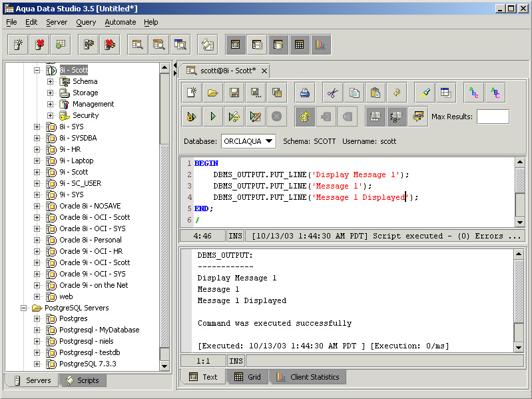
Task: Click the script tool icon in main toolbar
Action: click(207, 45)
